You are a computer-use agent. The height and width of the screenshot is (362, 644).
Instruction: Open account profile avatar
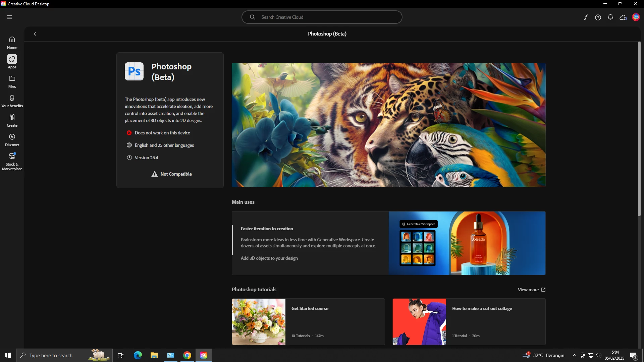click(x=636, y=17)
